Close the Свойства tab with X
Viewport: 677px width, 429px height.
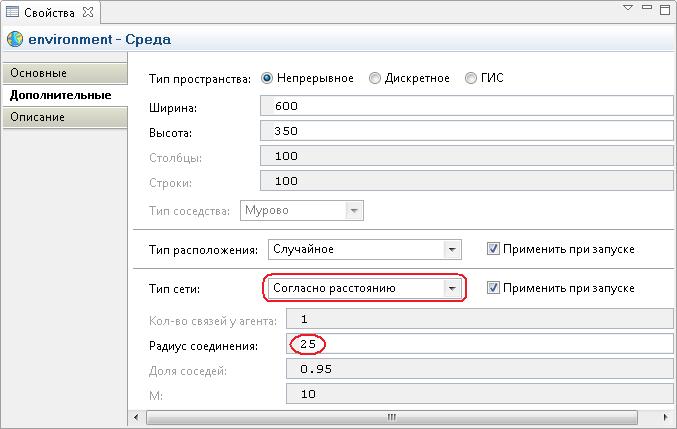click(x=88, y=12)
